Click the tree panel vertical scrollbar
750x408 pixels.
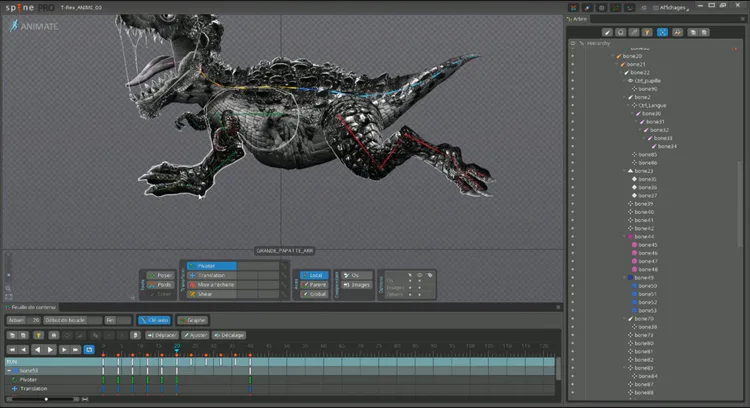click(x=740, y=203)
